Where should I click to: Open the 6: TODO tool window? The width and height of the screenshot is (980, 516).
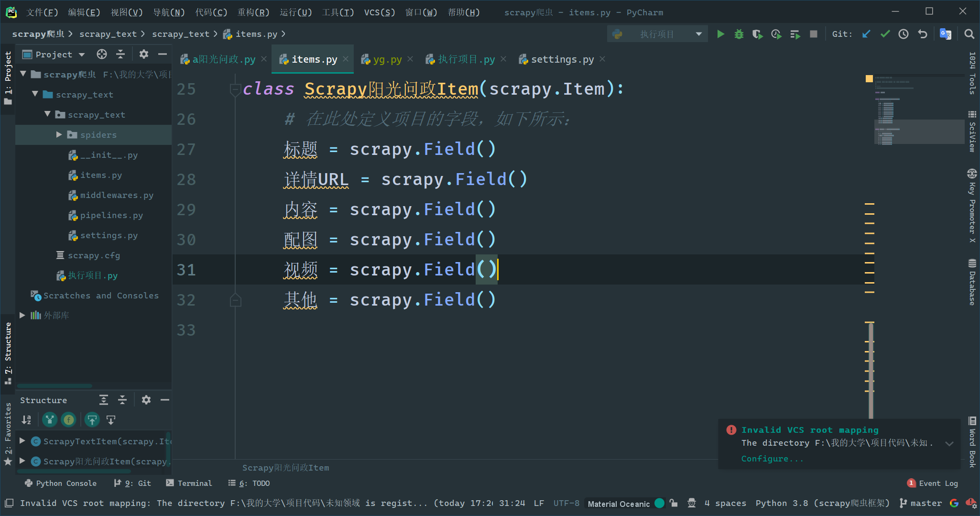[249, 483]
